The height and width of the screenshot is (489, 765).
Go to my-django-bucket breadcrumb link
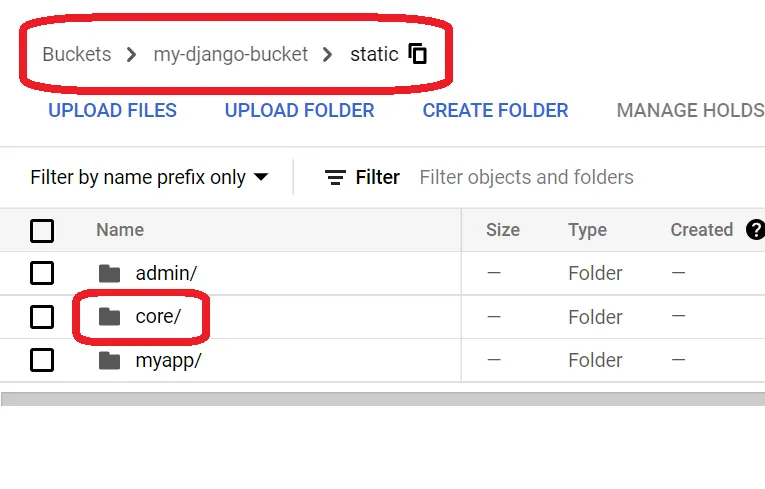tap(230, 54)
